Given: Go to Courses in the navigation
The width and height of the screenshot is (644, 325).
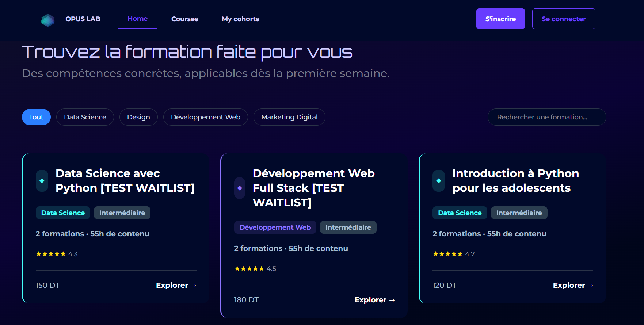Looking at the screenshot, I should 184,19.
